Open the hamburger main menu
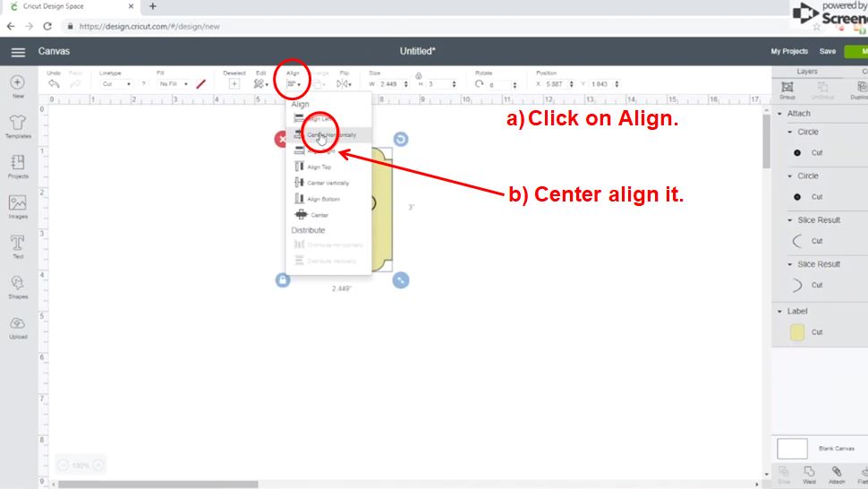This screenshot has height=489, width=868. tap(18, 52)
